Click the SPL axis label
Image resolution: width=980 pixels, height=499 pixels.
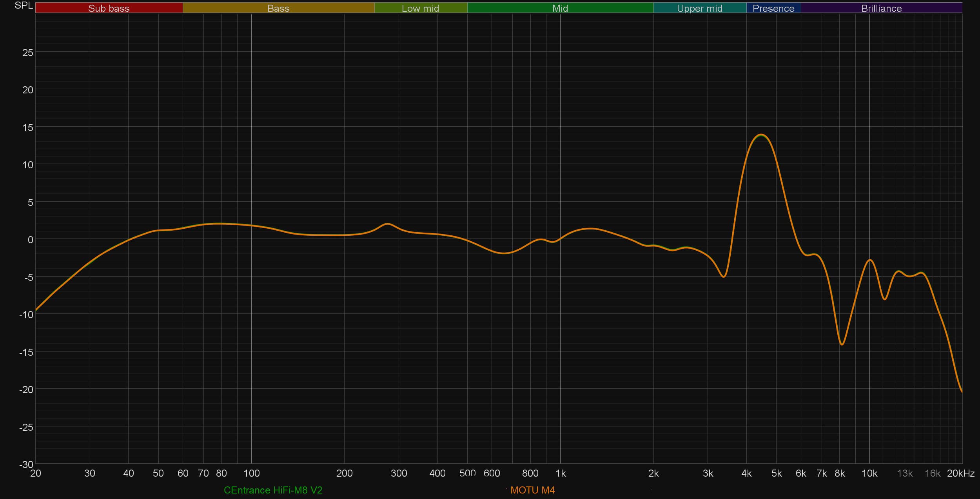[x=24, y=5]
